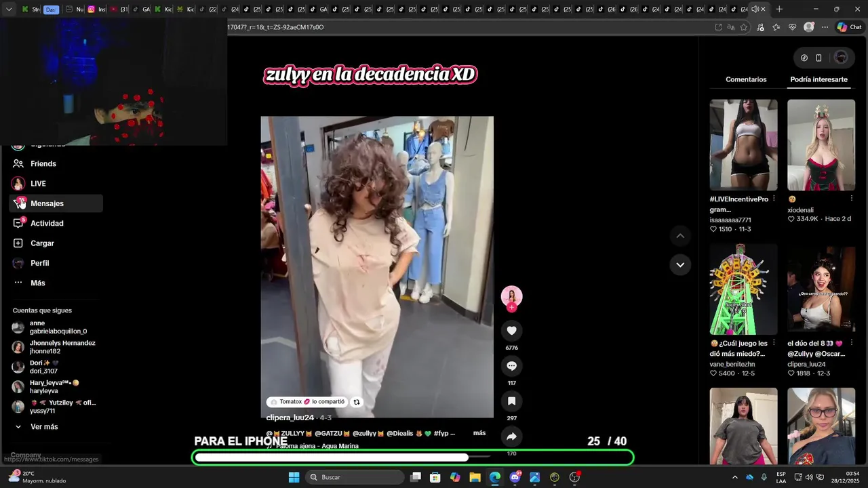Click the creator avatar beside the video

[511, 296]
